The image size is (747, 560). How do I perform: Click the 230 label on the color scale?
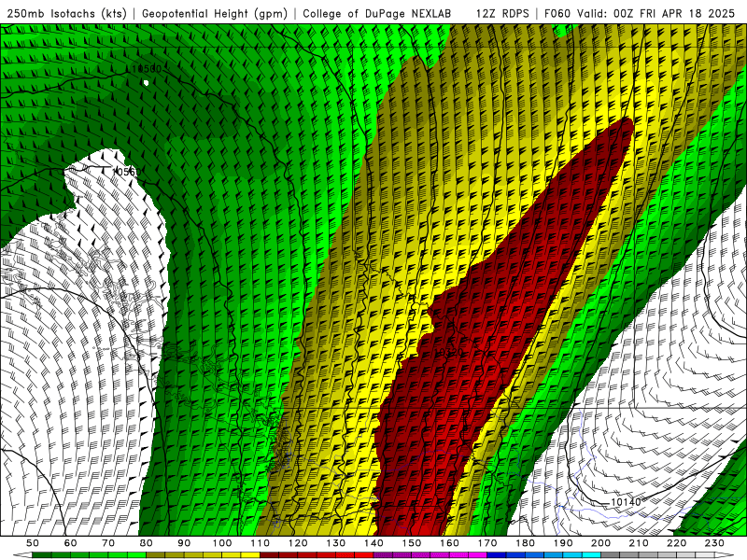[x=714, y=543]
